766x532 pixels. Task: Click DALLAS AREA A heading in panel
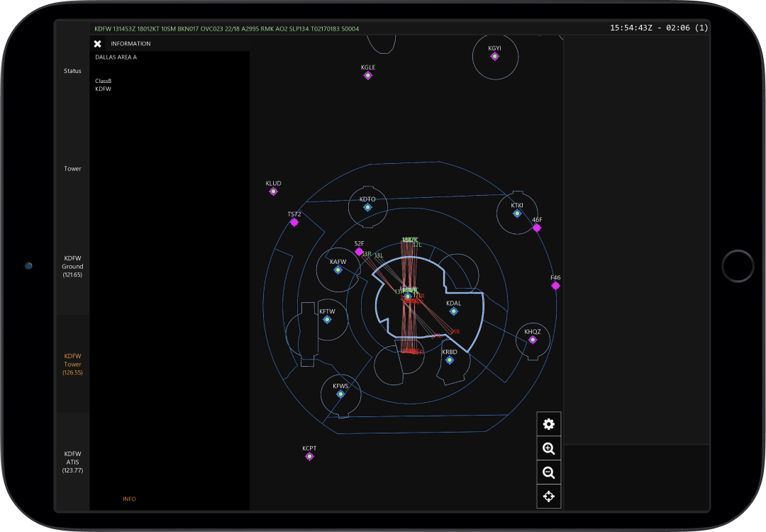tap(116, 57)
